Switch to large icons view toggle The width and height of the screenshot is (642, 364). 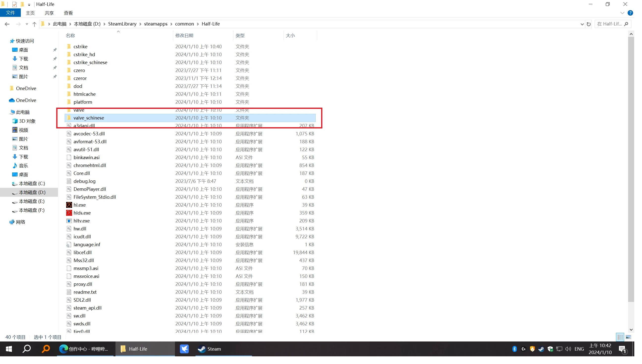(x=628, y=337)
